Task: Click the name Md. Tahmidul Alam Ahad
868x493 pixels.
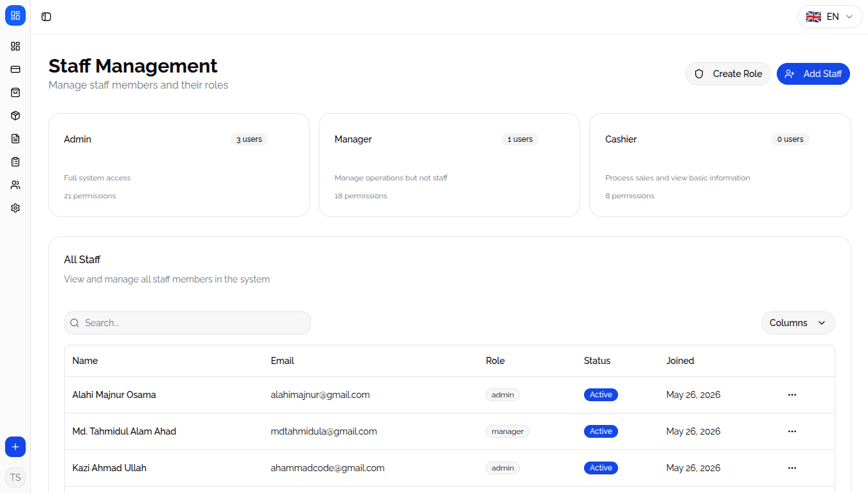Action: point(124,431)
